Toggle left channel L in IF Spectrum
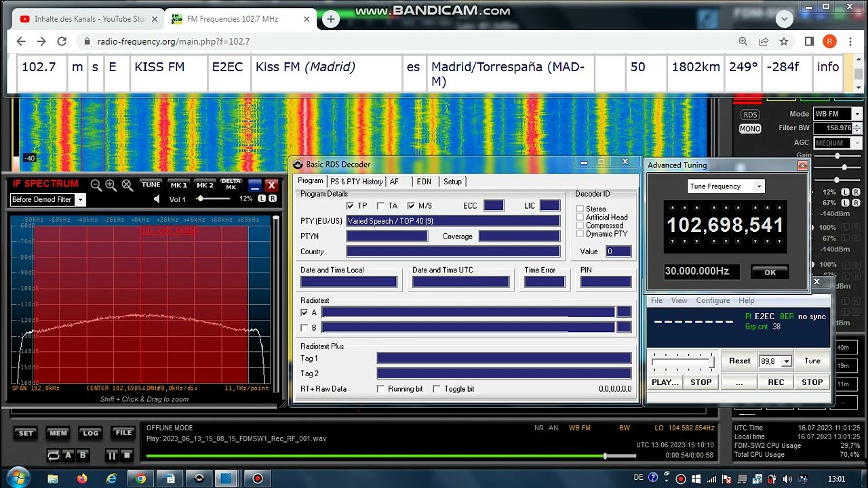Viewport: 868px width, 488px height. (262, 199)
